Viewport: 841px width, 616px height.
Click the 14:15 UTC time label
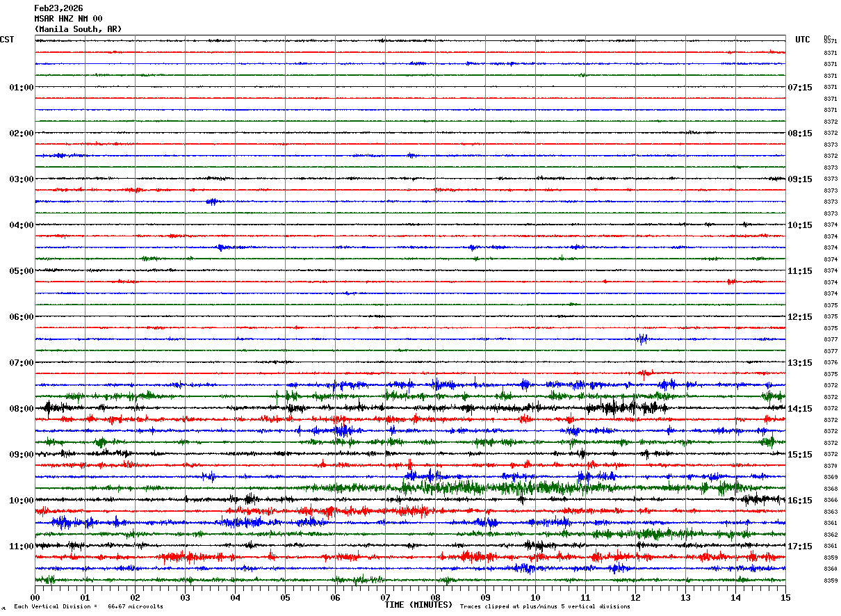point(800,409)
